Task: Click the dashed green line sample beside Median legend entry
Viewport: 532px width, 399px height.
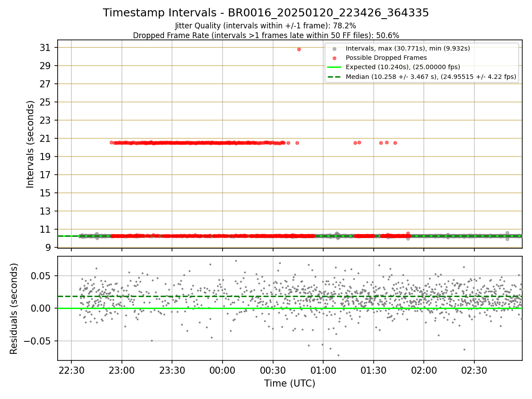Action: (335, 77)
